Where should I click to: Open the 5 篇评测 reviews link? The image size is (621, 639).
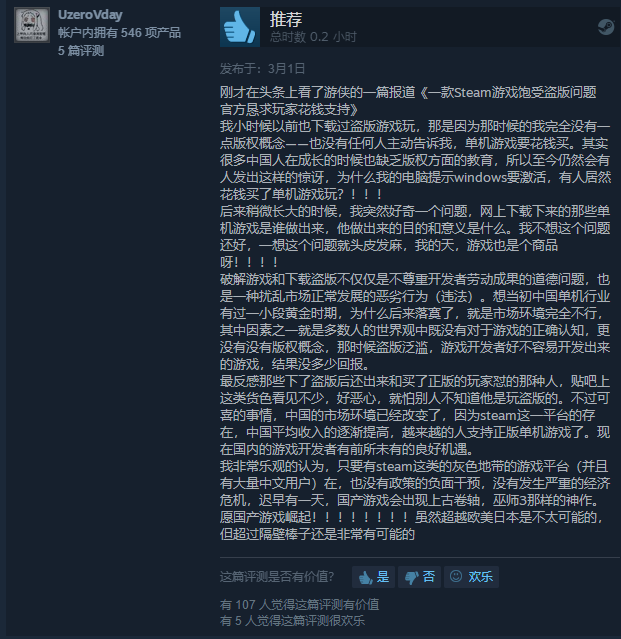pyautogui.click(x=81, y=51)
